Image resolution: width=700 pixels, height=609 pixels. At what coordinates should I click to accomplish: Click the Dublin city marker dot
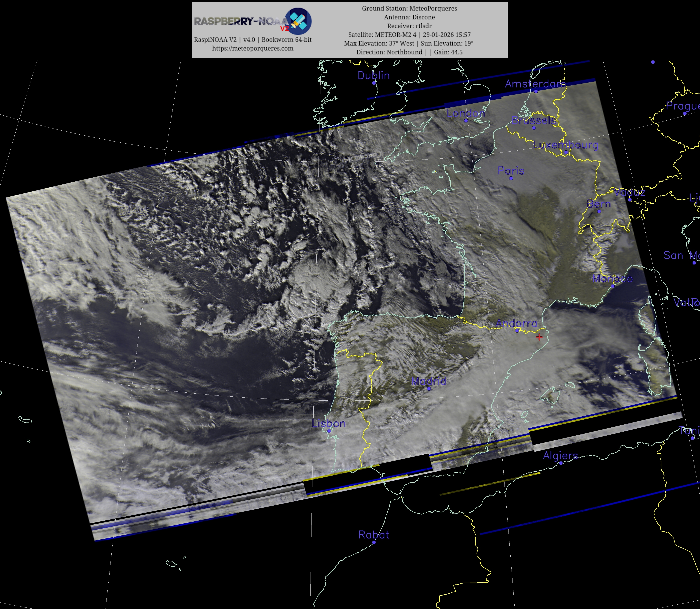pyautogui.click(x=374, y=83)
